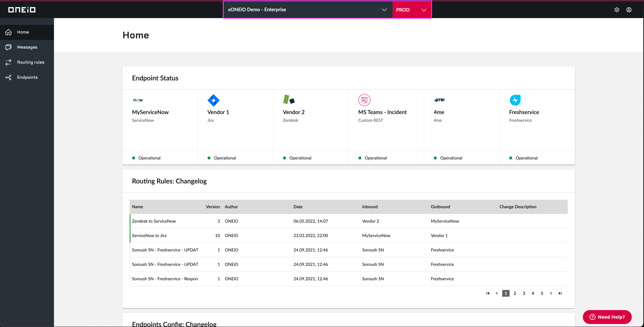
Task: Select the Soroush SN - Freshservice - Respon row
Action: (x=348, y=279)
